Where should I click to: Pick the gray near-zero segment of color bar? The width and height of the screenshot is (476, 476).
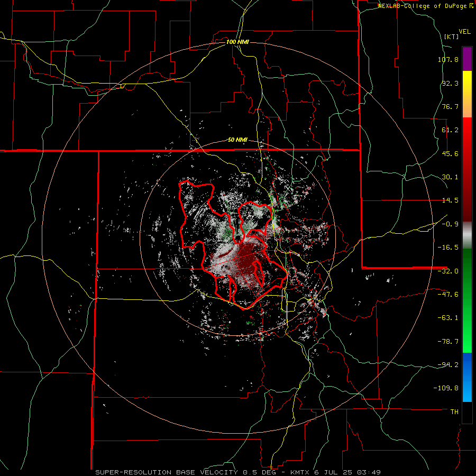click(467, 235)
